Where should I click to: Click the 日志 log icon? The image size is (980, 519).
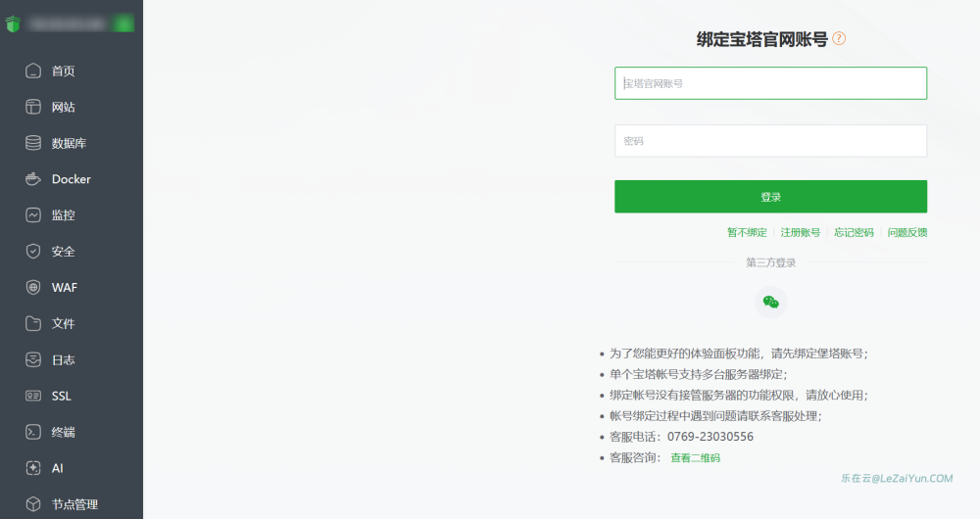[33, 359]
